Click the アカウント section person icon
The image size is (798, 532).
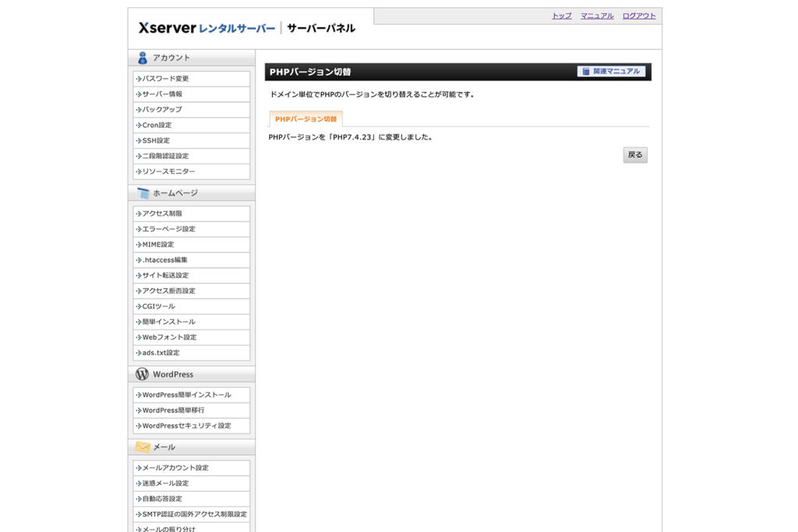141,57
